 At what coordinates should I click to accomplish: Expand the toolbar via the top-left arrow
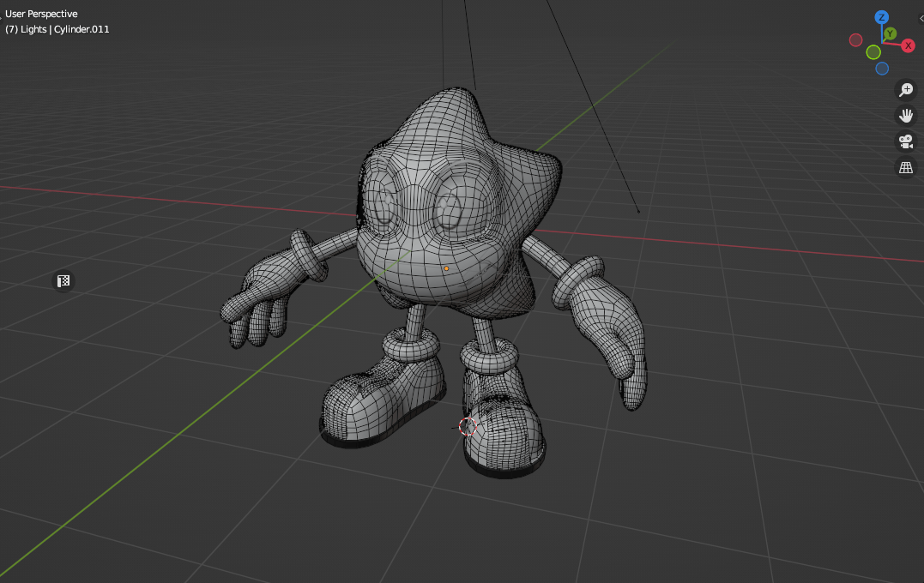click(x=3, y=14)
